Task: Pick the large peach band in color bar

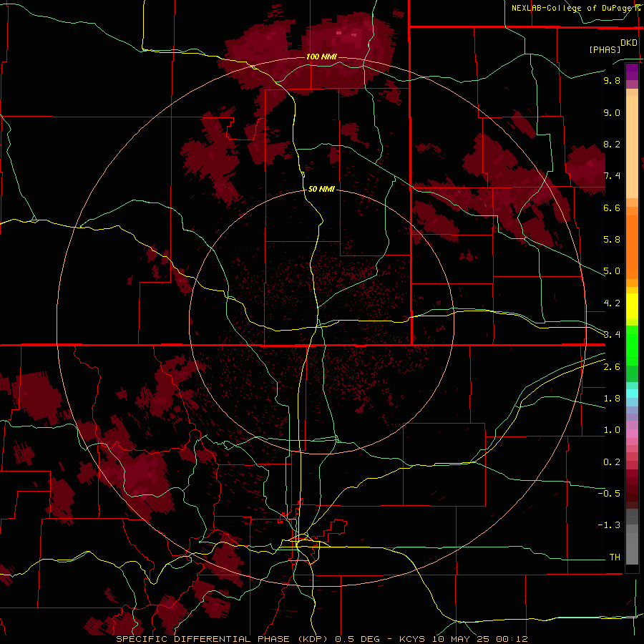Action: pyautogui.click(x=632, y=147)
